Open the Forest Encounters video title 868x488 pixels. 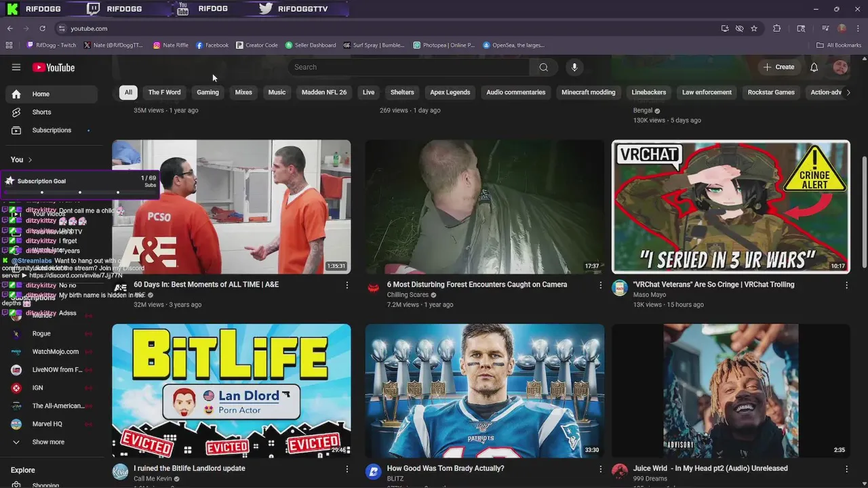[477, 285]
